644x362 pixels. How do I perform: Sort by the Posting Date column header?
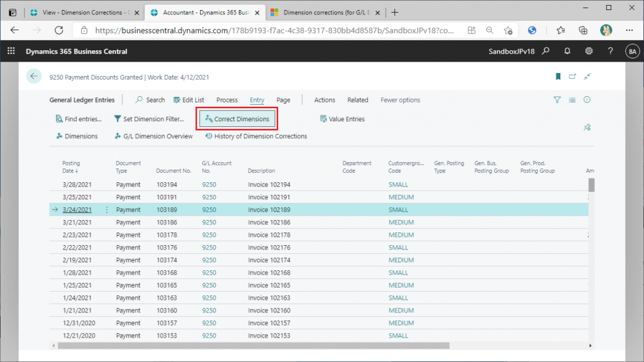pyautogui.click(x=70, y=167)
